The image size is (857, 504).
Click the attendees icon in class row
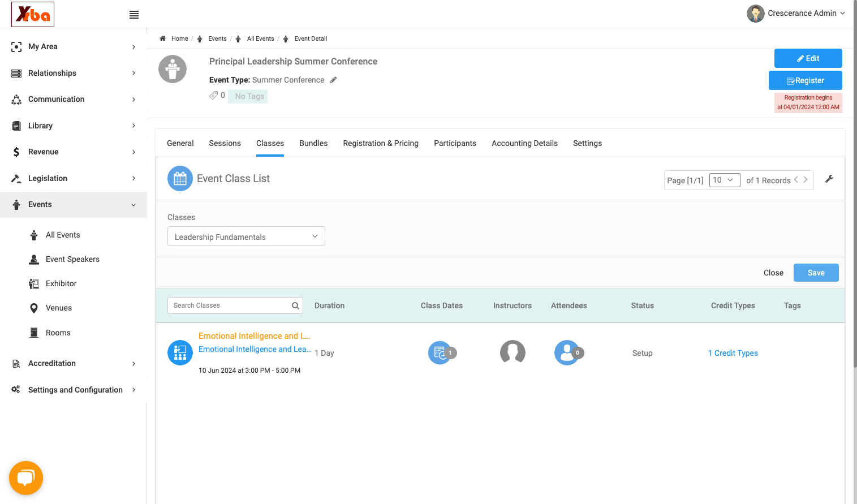pos(567,352)
